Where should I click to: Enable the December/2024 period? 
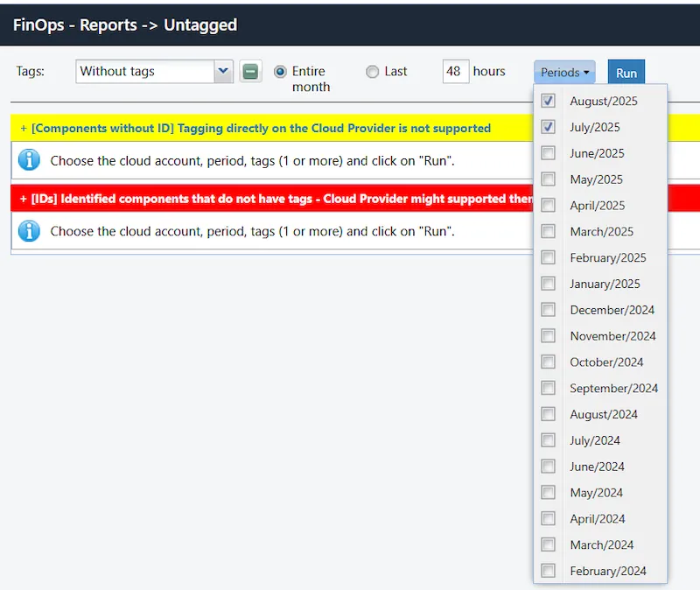(548, 310)
